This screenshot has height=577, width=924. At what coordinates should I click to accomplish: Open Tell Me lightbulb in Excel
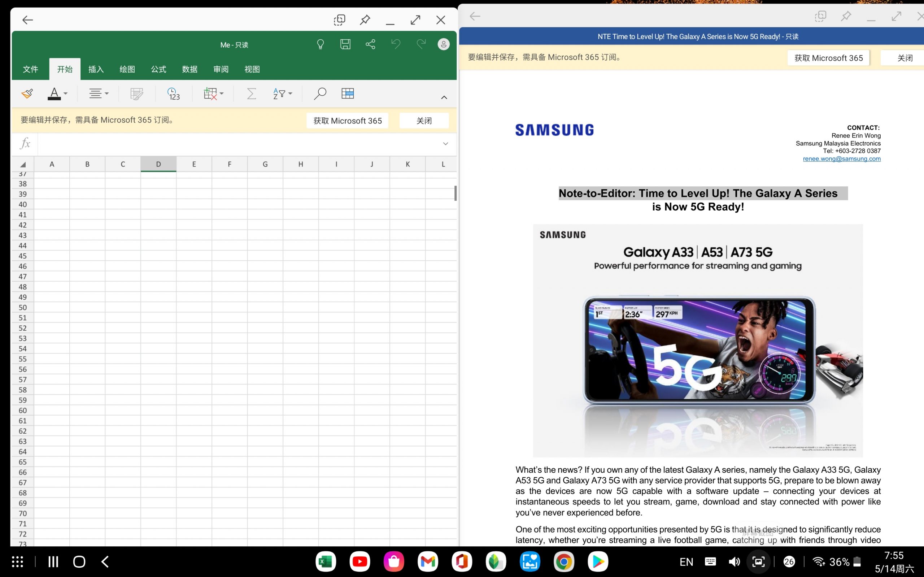pos(320,45)
